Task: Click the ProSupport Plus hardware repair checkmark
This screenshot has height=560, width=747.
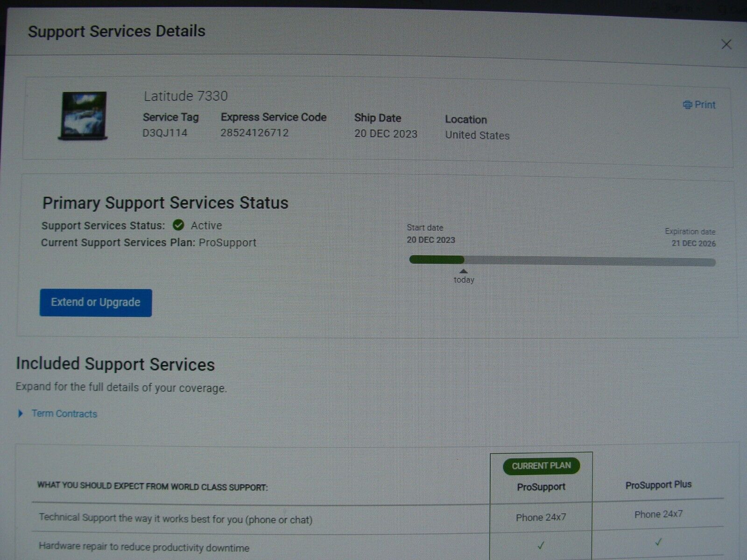Action: pos(658,542)
